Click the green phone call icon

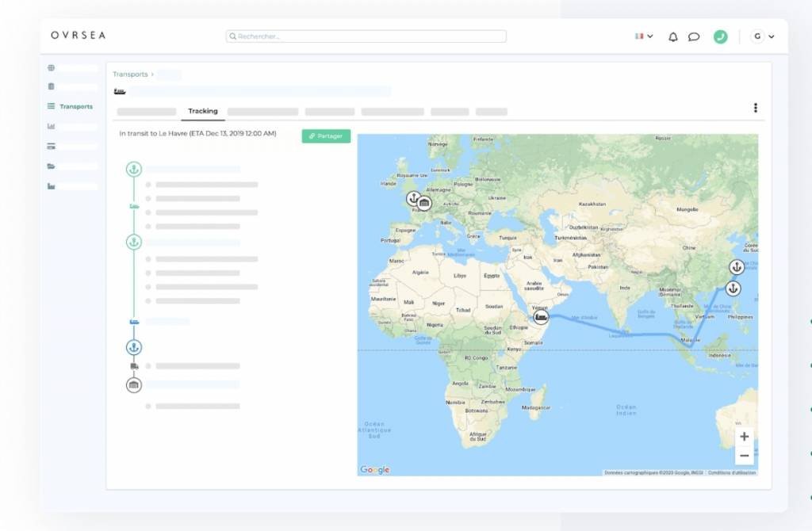(x=720, y=36)
